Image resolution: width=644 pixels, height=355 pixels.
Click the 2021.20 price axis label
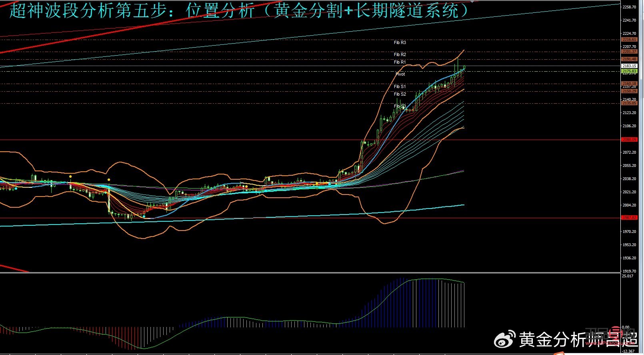tap(629, 192)
